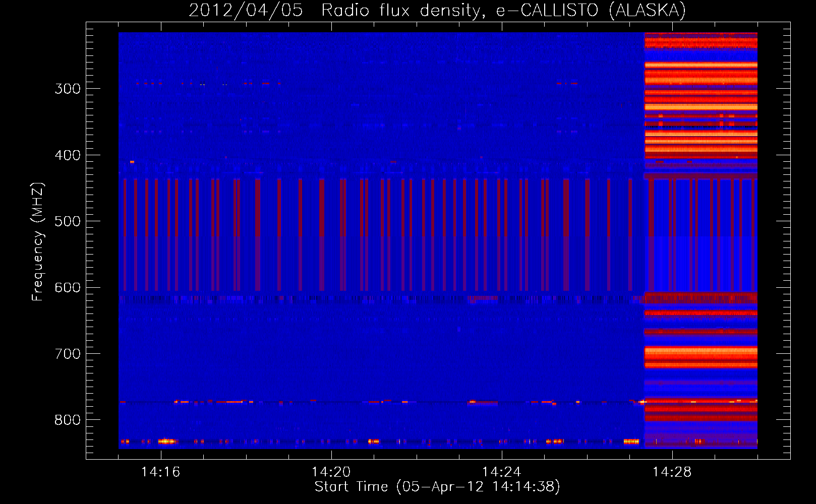
Task: Select the 400 frequency tick label
Action: click(x=68, y=155)
